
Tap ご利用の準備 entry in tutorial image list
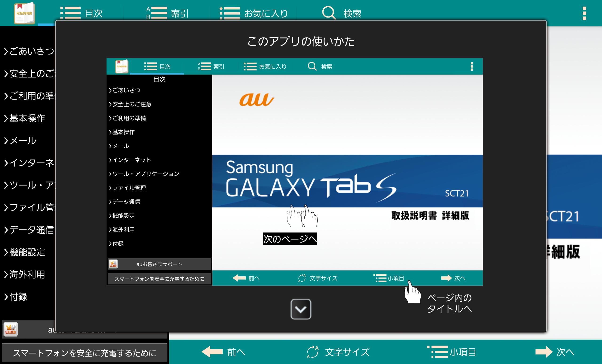[x=127, y=118]
